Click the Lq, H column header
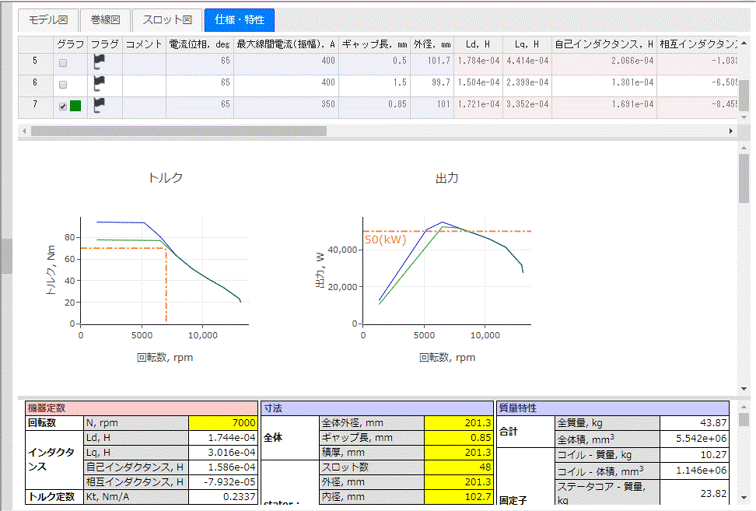The image size is (756, 511). (526, 44)
